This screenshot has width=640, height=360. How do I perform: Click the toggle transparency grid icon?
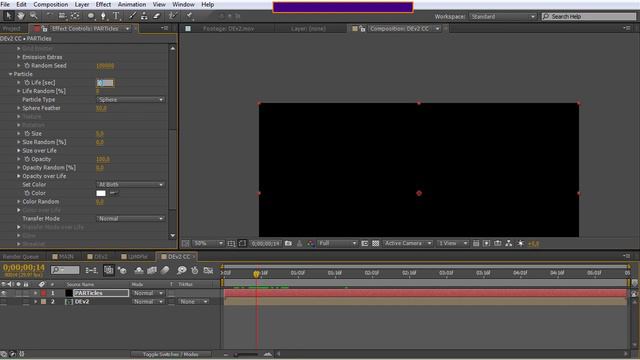[376, 243]
